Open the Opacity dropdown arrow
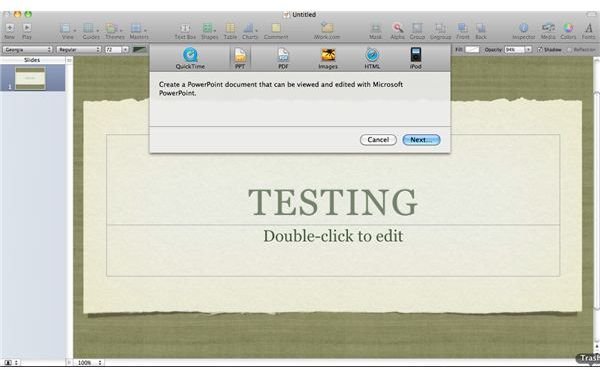600x370 pixels. pyautogui.click(x=528, y=50)
